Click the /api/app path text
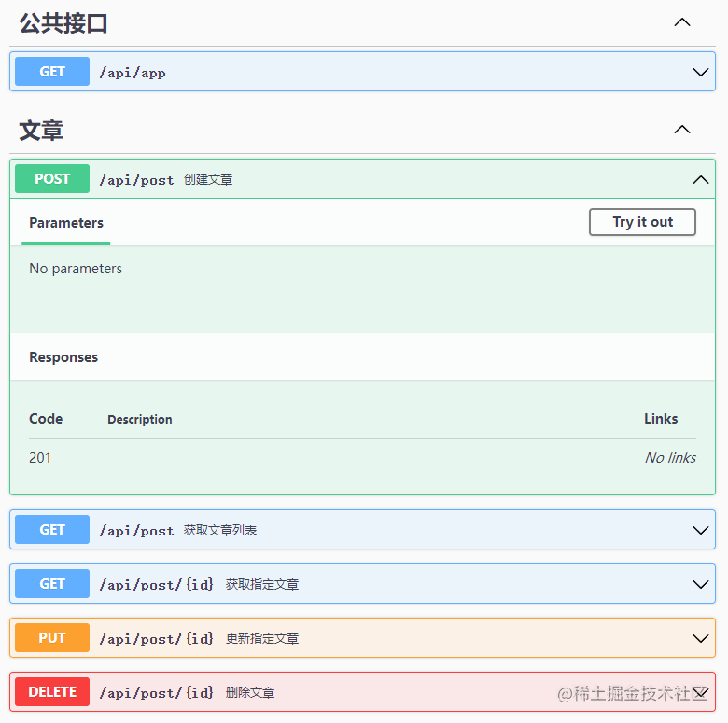 pos(133,73)
